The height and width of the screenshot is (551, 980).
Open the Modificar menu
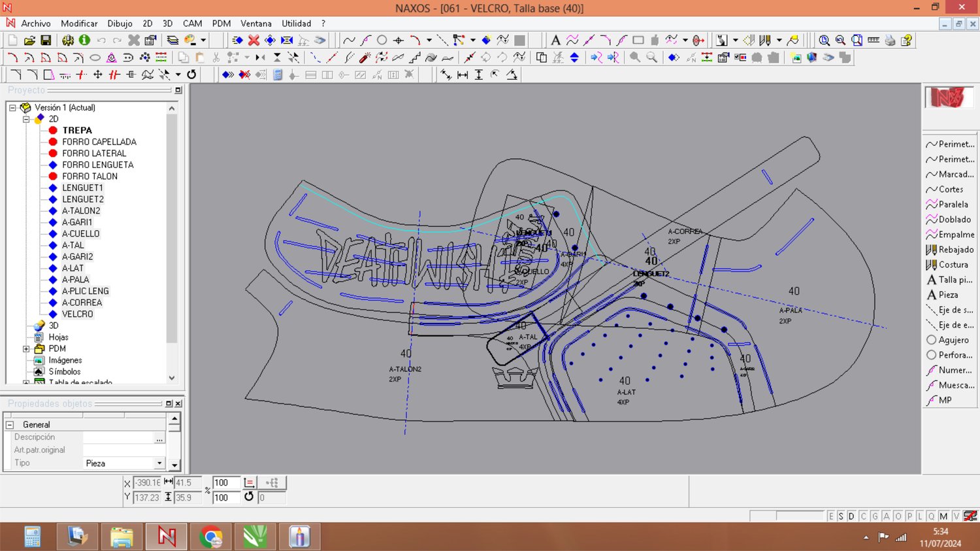79,24
